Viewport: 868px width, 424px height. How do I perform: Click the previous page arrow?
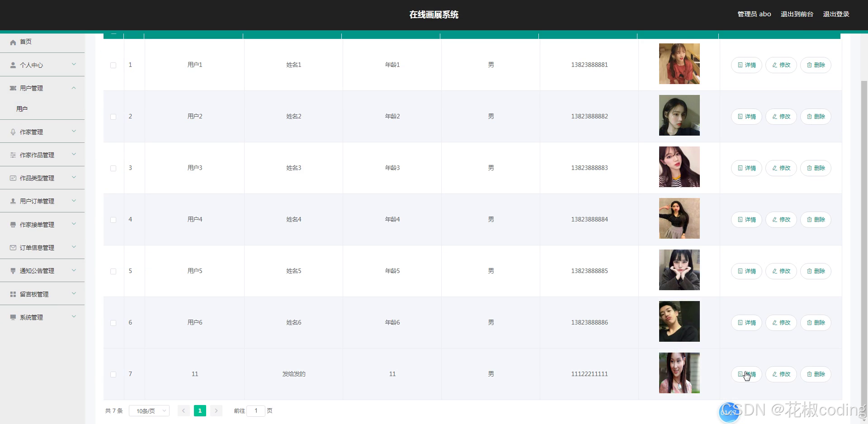point(184,411)
